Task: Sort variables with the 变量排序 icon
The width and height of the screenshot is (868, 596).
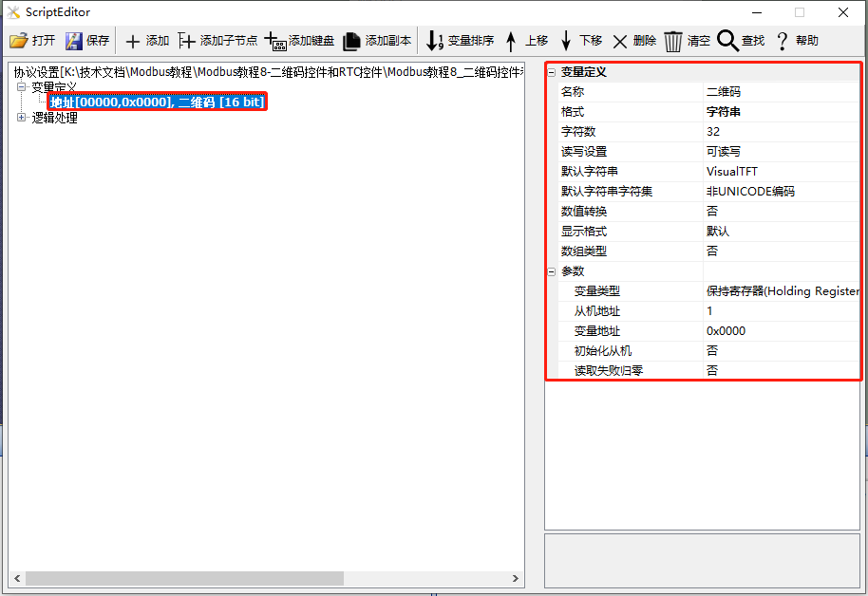Action: coord(435,41)
